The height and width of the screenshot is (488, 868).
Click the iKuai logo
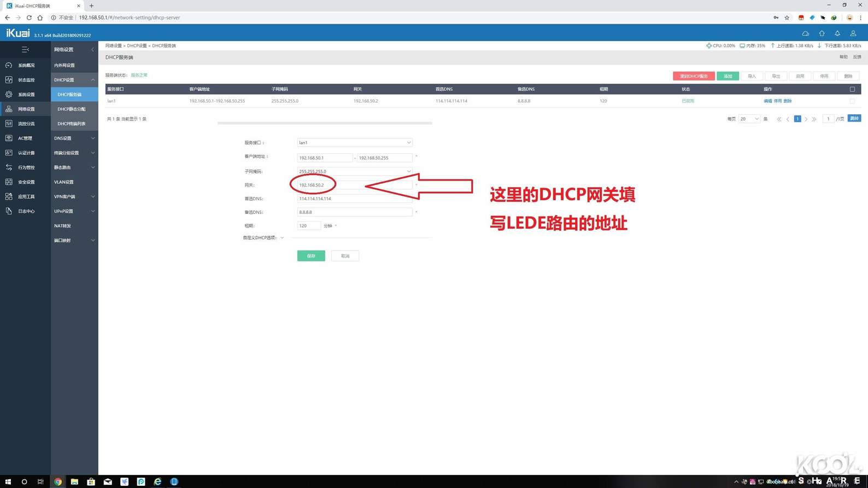[18, 33]
